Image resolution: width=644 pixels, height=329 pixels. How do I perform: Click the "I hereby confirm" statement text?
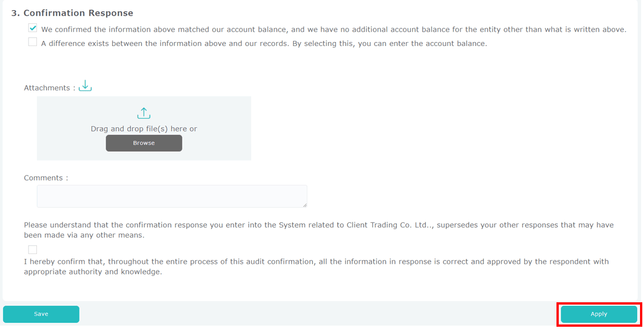tap(316, 266)
